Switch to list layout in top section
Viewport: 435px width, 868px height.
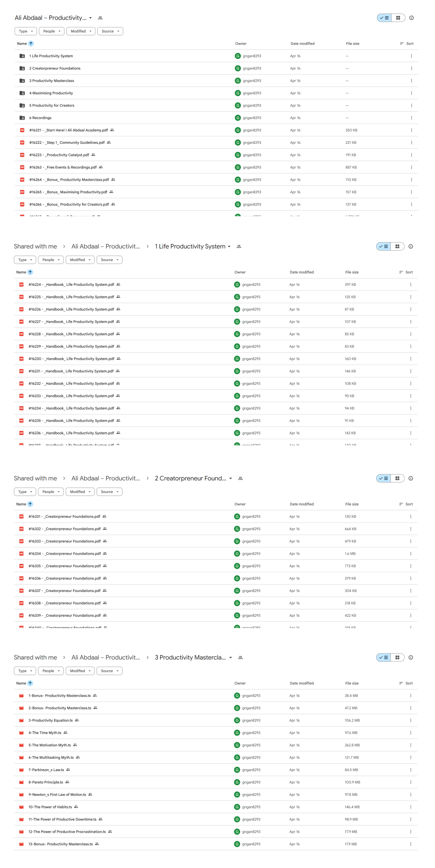[x=384, y=18]
